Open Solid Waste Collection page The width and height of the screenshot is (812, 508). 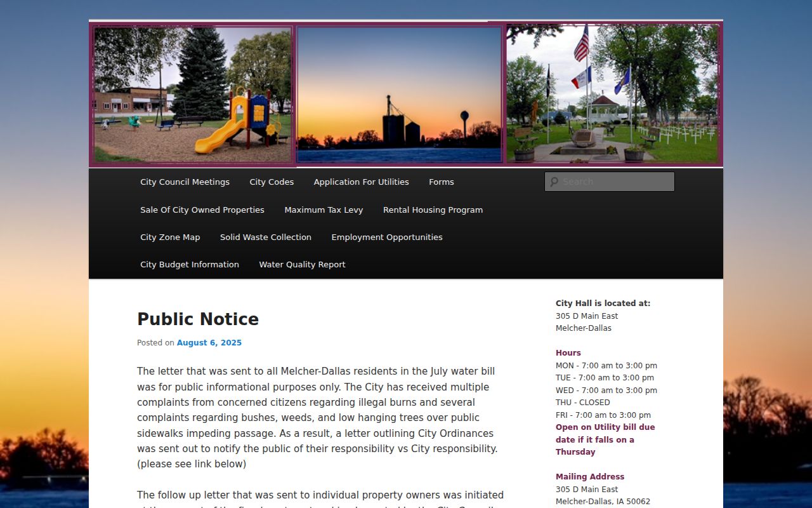pos(266,237)
